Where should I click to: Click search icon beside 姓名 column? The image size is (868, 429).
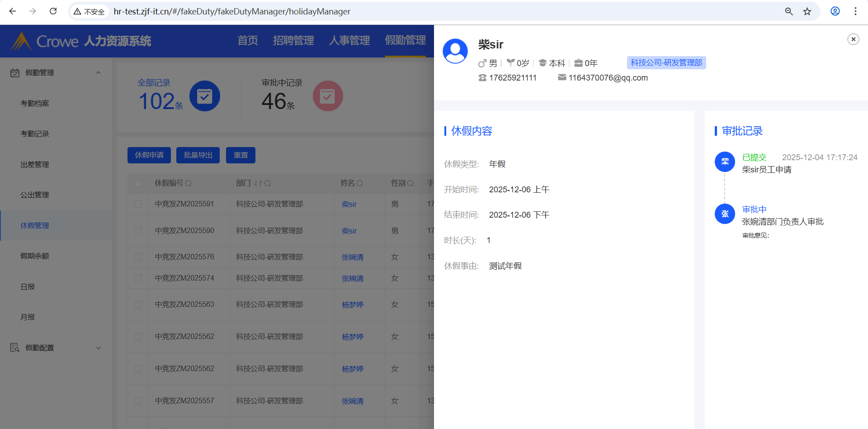coord(360,183)
